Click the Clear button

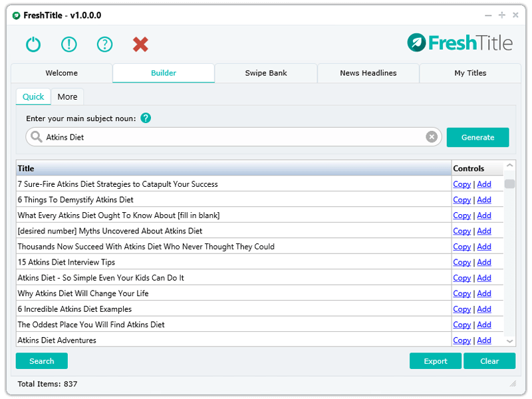[489, 361]
